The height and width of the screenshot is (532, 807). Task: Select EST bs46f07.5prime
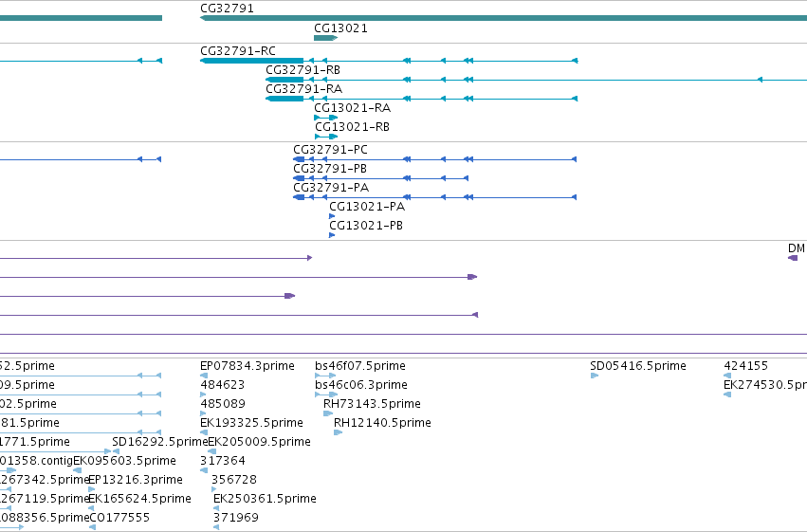click(x=360, y=366)
